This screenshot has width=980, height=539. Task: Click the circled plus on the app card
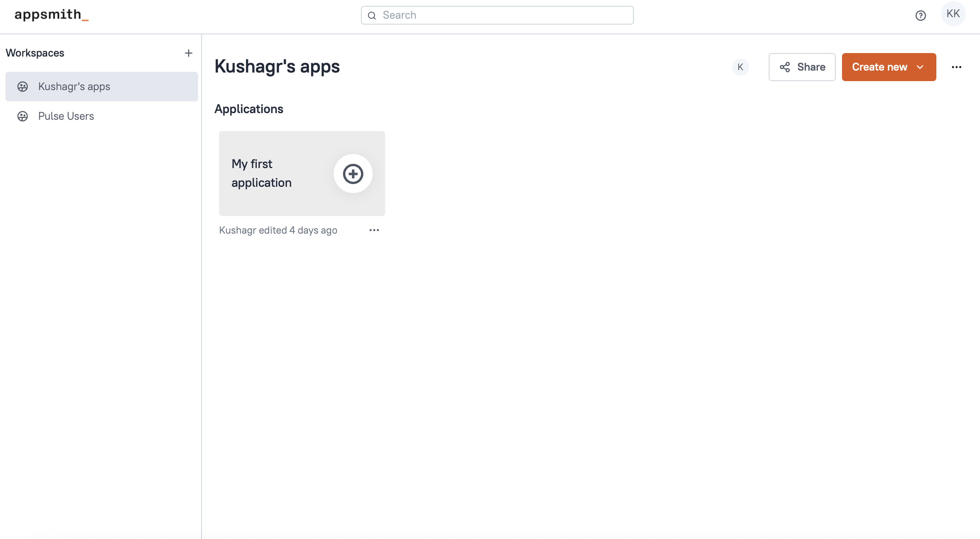[x=353, y=174]
